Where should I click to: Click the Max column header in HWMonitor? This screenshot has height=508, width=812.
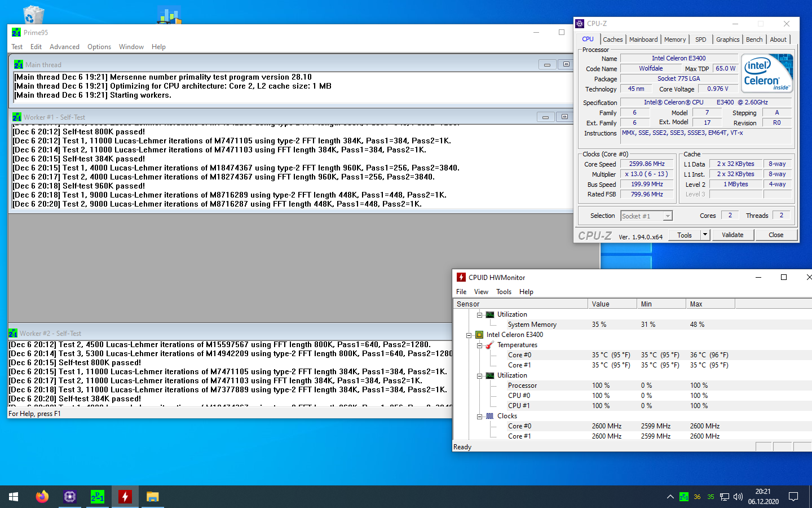710,304
